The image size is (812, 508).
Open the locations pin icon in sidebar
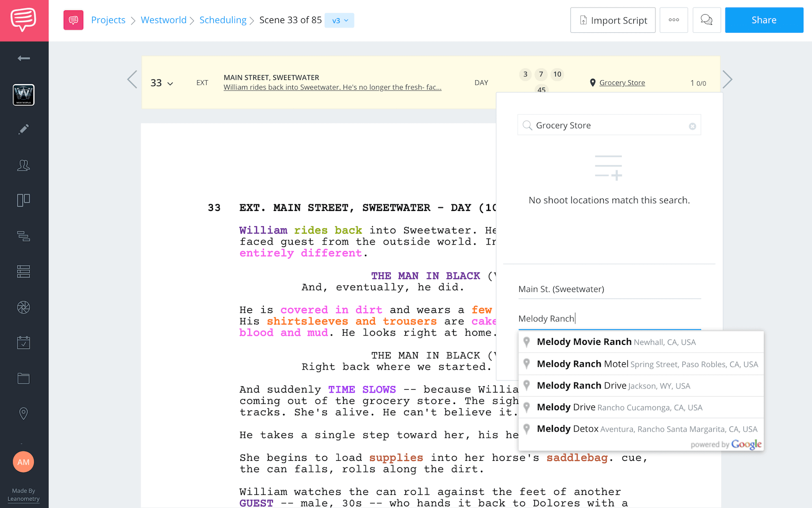(24, 413)
